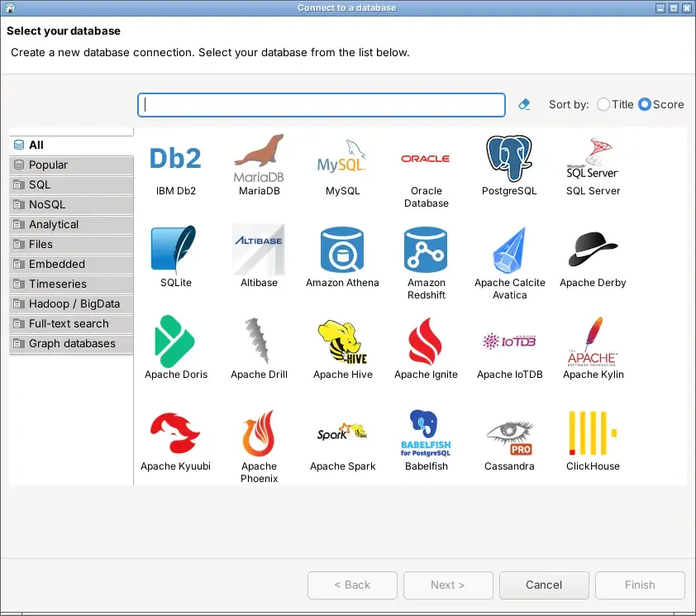Open Hadoop / BigData category
The height and width of the screenshot is (616, 696).
[71, 303]
